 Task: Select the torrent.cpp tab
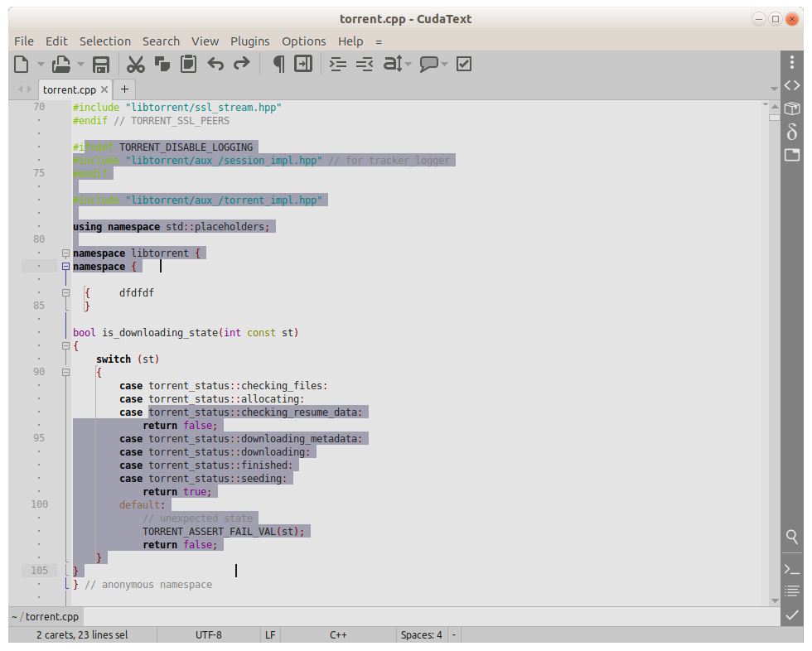click(x=70, y=90)
